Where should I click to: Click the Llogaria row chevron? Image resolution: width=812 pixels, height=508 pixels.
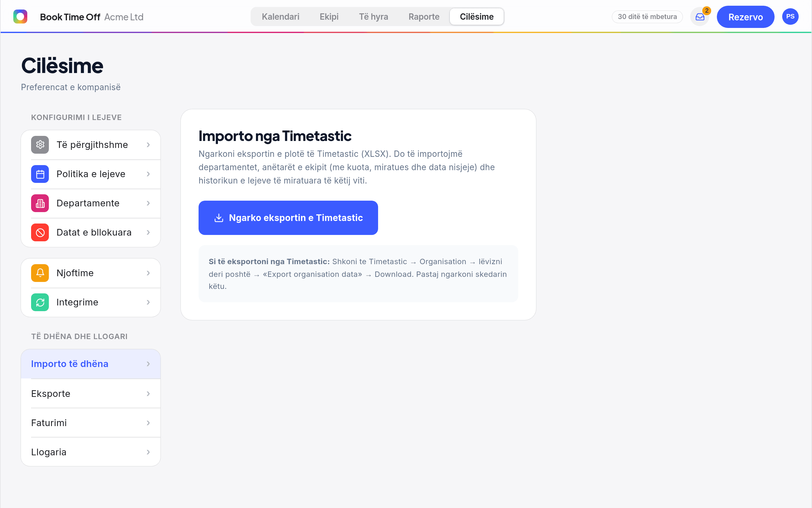pos(148,452)
